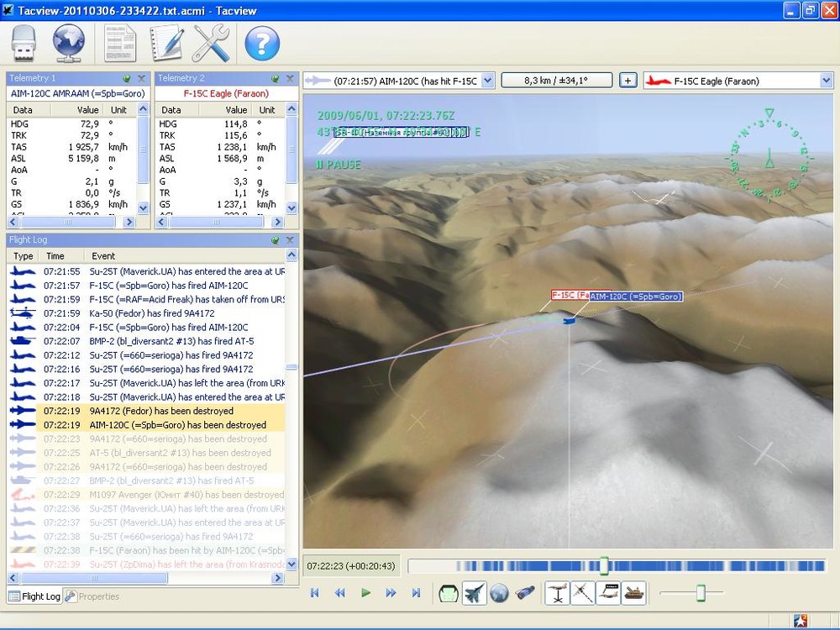The height and width of the screenshot is (630, 840).
Task: Click the Telemetry 2 green pin icon
Action: point(275,78)
